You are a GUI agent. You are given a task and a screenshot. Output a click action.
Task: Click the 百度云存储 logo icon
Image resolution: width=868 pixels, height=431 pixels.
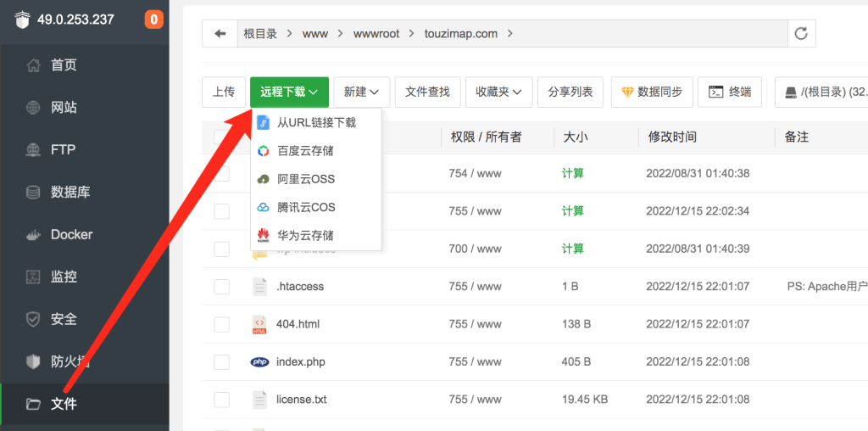(x=264, y=151)
